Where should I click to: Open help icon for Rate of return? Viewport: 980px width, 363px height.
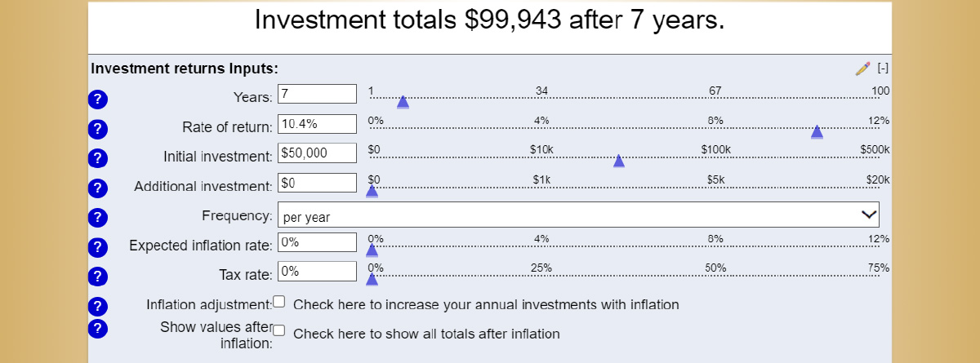tap(97, 129)
